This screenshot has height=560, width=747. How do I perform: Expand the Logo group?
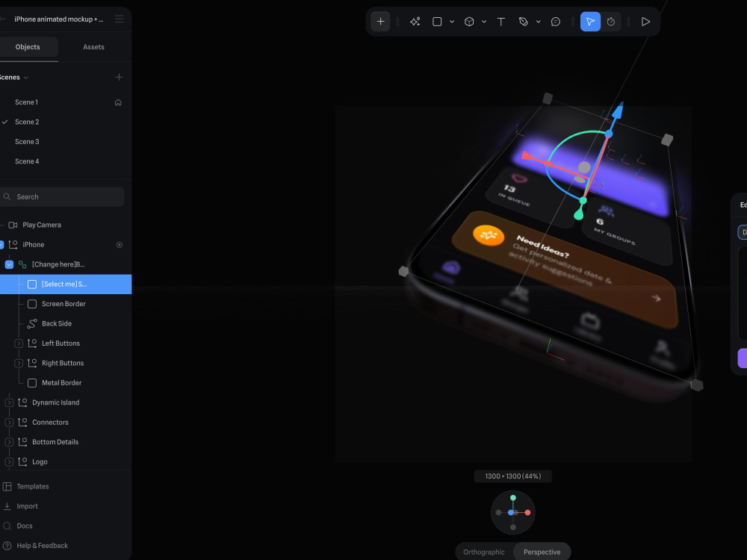coord(9,461)
